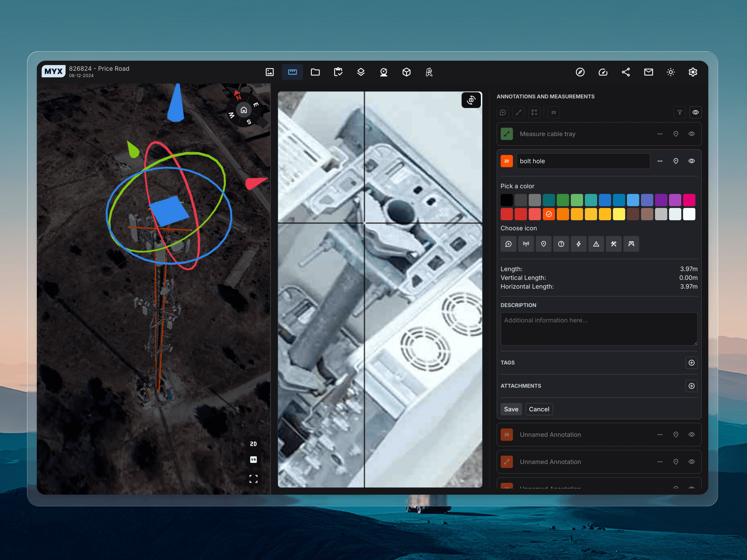The image size is (747, 560).
Task: Open the layers stack icon
Action: [x=361, y=72]
